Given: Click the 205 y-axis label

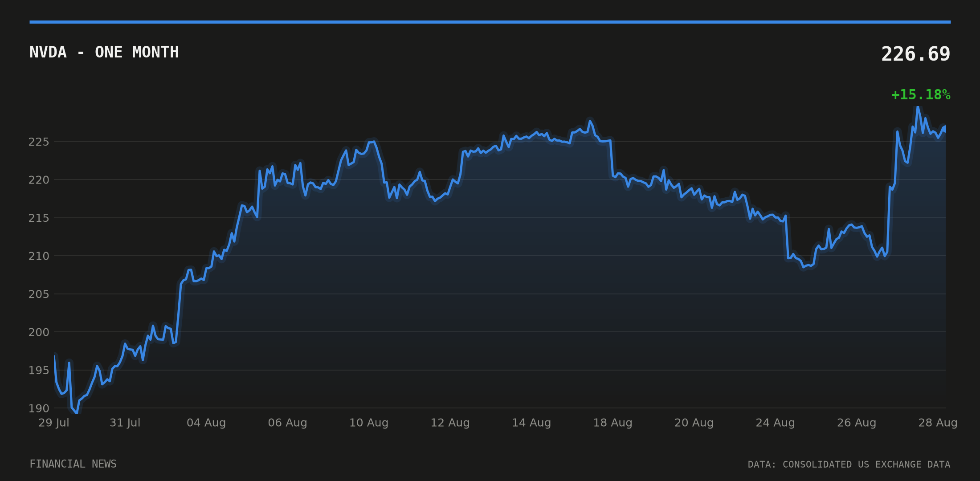Looking at the screenshot, I should tap(39, 294).
